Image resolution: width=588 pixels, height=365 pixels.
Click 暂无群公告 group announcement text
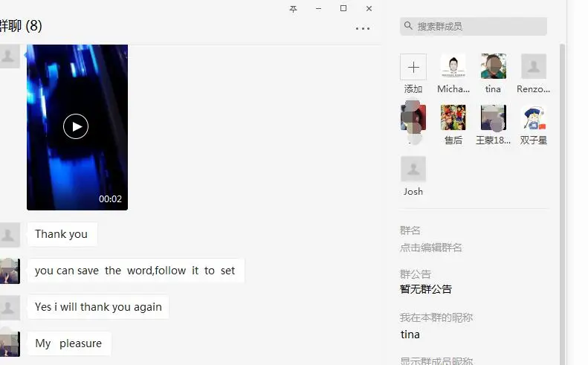[x=426, y=289]
